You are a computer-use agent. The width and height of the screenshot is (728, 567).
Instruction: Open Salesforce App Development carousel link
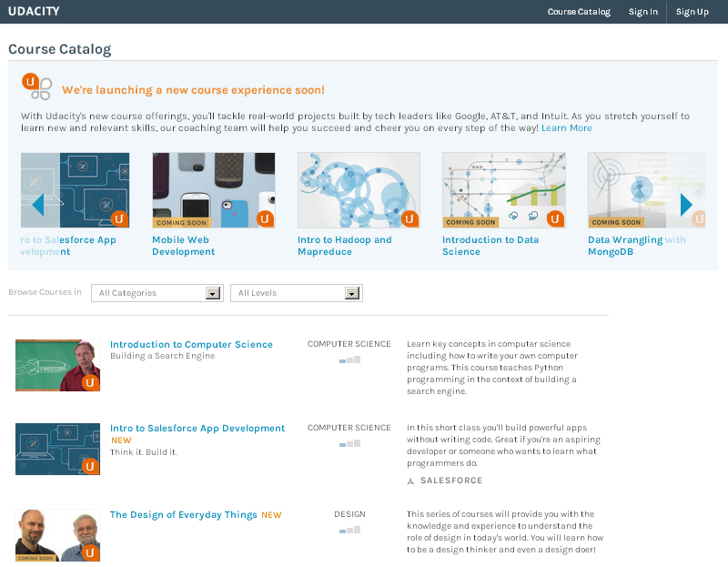[x=68, y=246]
